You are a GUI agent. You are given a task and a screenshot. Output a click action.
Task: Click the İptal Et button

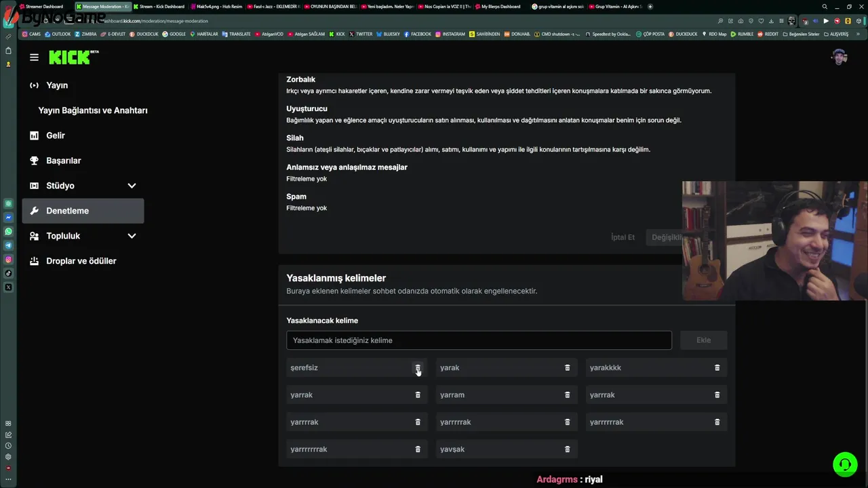coord(623,237)
